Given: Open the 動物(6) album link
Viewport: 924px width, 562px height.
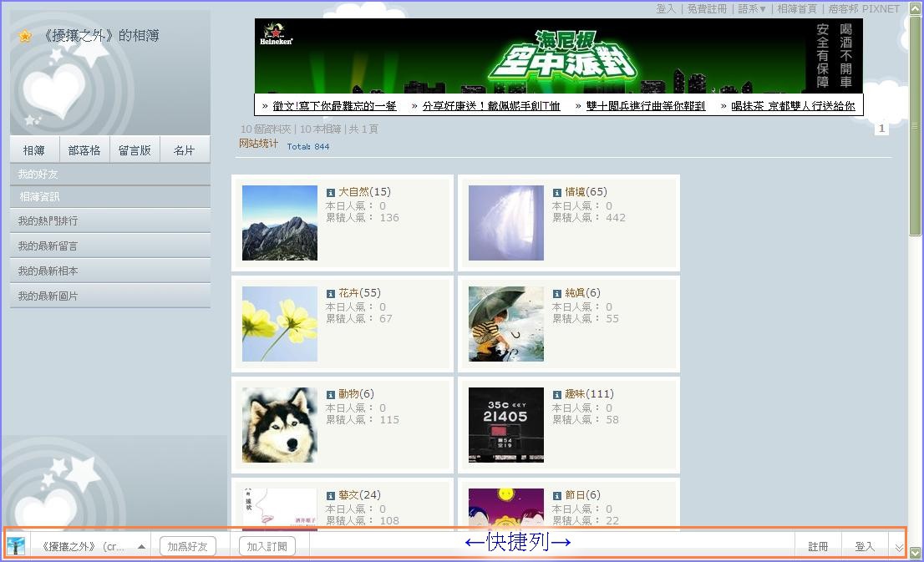Looking at the screenshot, I should [x=357, y=394].
